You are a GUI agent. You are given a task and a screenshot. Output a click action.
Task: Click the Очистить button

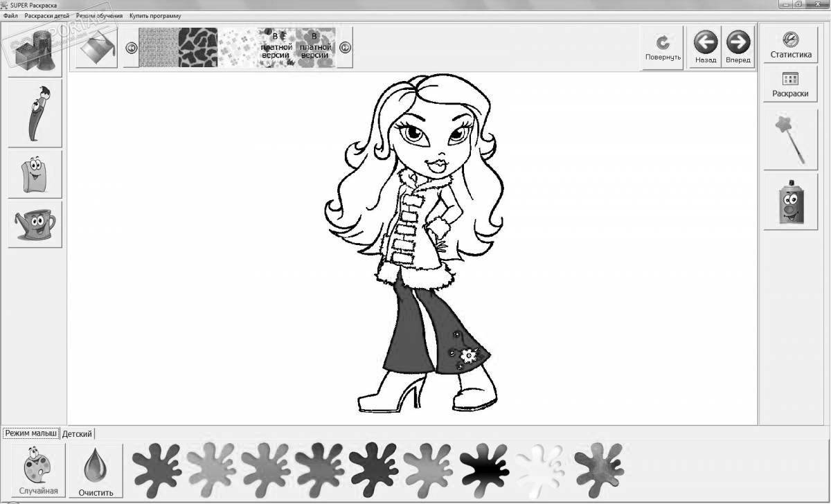tap(96, 471)
